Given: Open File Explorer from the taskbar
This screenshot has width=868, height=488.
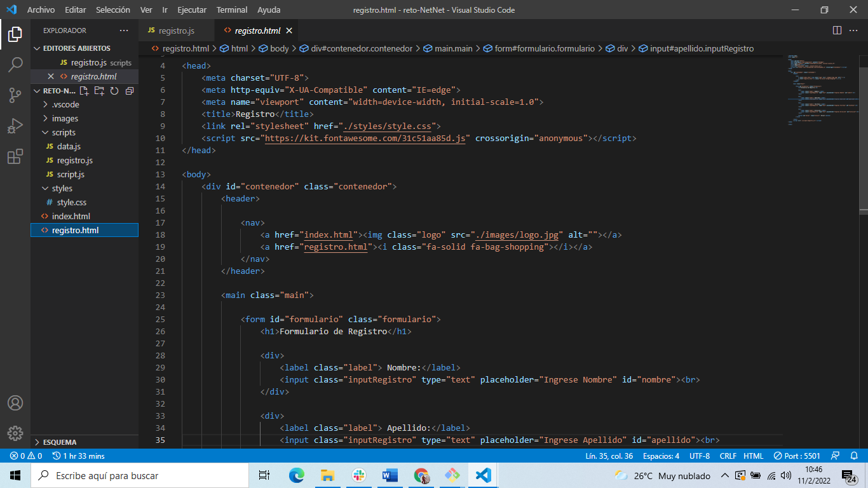Looking at the screenshot, I should pyautogui.click(x=328, y=475).
